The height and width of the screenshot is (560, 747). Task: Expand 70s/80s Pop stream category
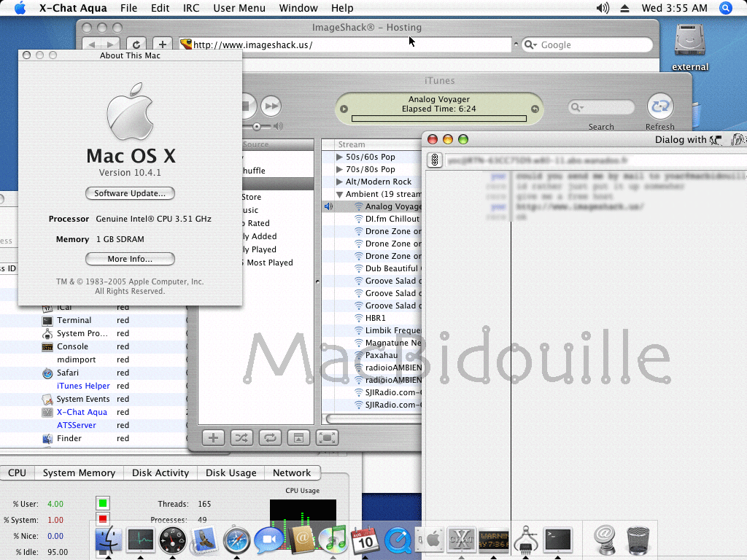coord(339,169)
